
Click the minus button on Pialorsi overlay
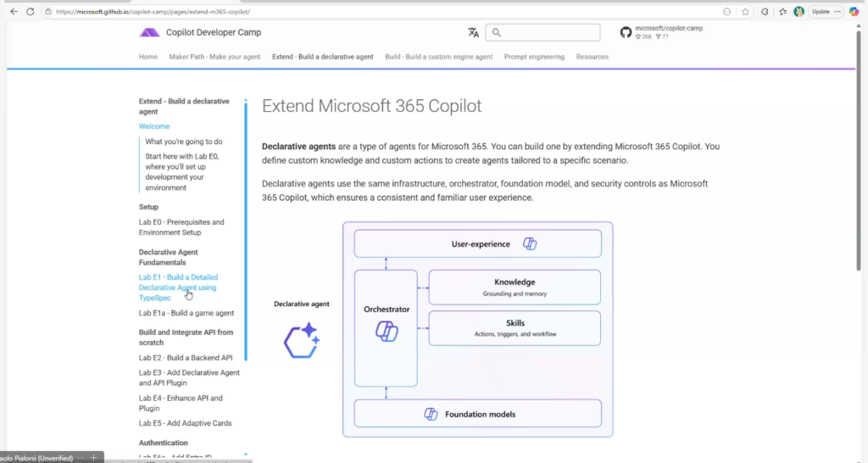click(x=81, y=457)
